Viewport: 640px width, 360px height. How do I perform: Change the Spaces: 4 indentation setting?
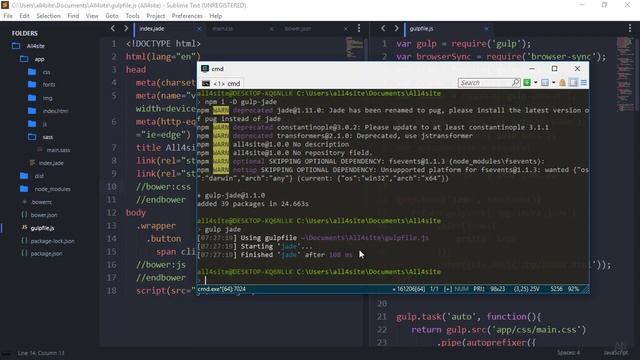(x=568, y=353)
